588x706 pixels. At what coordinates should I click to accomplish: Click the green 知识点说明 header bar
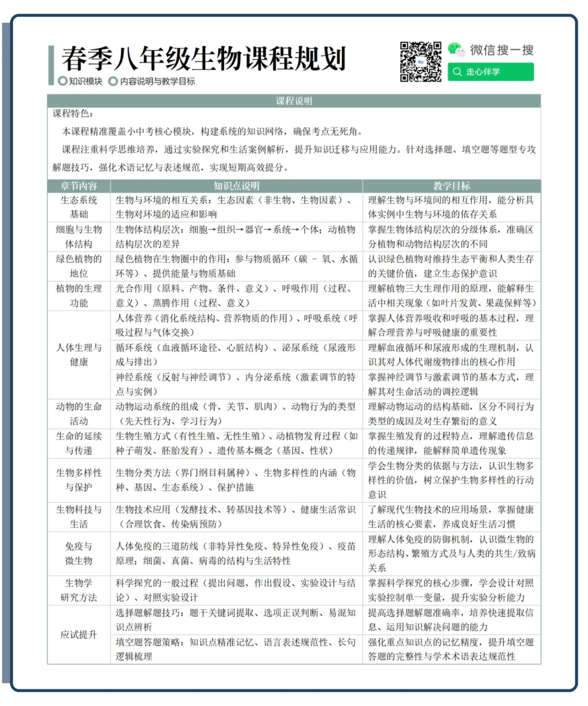[x=237, y=185]
